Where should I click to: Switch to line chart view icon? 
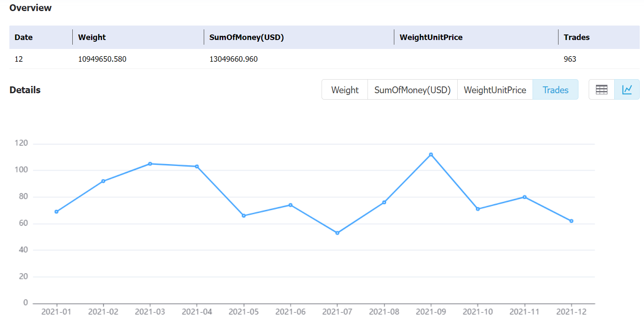tap(627, 89)
